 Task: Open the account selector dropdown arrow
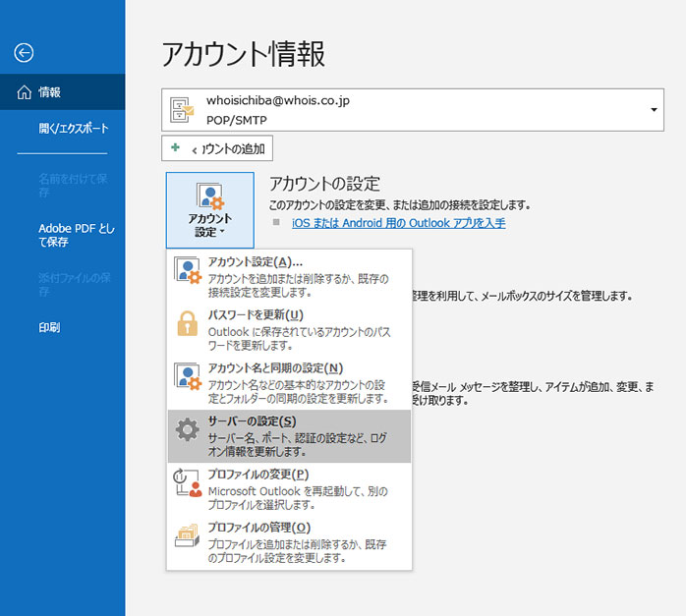(654, 110)
